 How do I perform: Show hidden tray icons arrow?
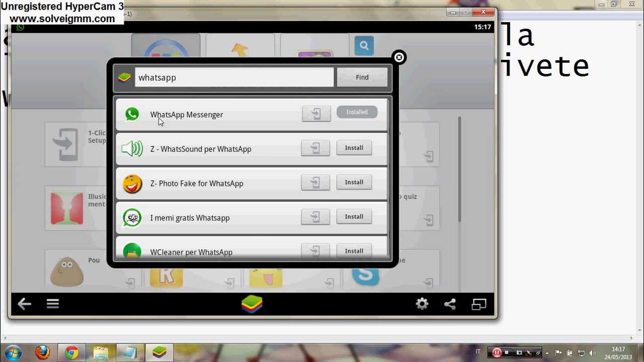[547, 352]
